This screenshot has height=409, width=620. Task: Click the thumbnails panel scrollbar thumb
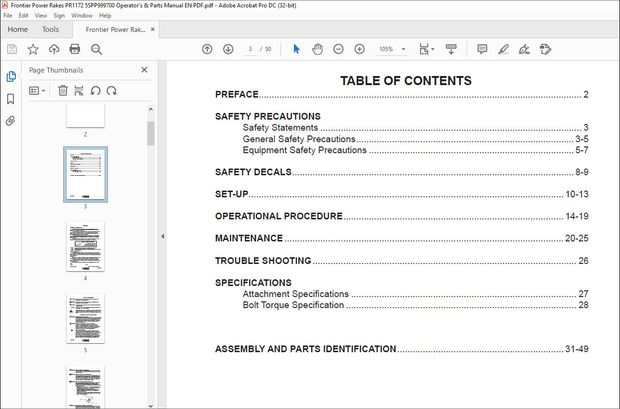pos(150,133)
